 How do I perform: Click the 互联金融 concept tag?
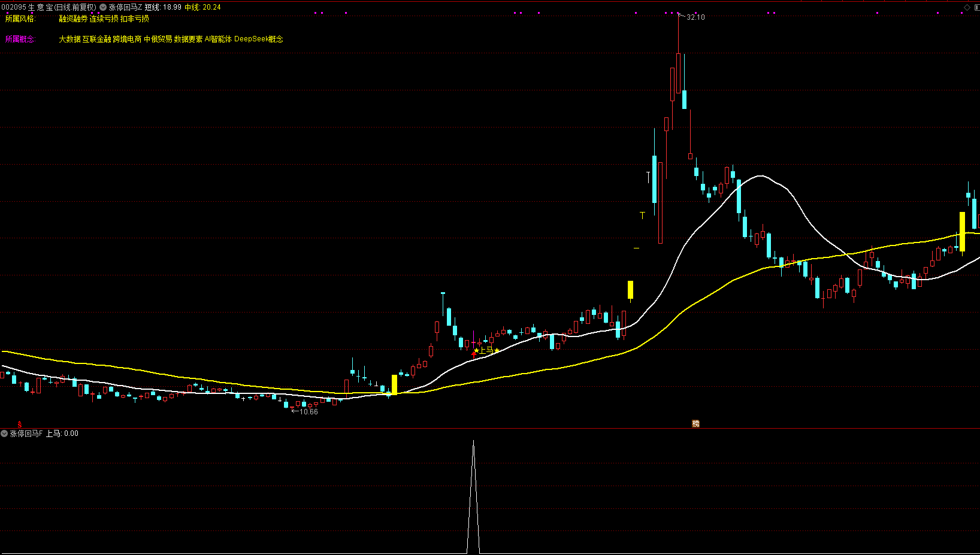pyautogui.click(x=97, y=40)
